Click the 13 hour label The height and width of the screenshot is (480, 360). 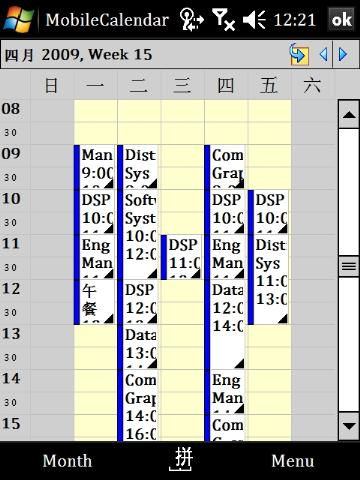11,334
